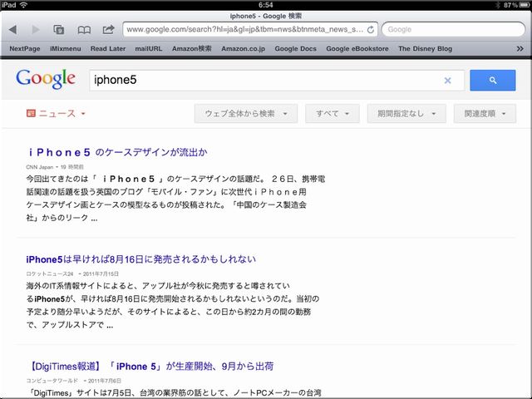Open The Disney Blog bookmark
Image resolution: width=532 pixels, height=399 pixels.
pyautogui.click(x=425, y=49)
